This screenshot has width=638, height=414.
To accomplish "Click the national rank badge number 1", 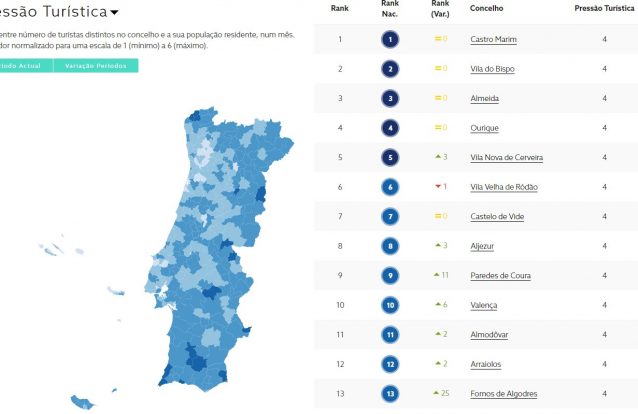I will coord(390,39).
